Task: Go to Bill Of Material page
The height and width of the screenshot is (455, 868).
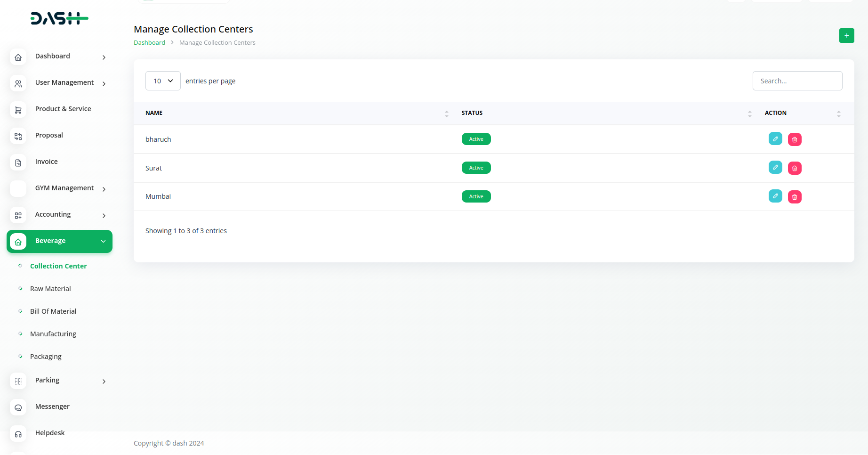Action: pyautogui.click(x=53, y=311)
